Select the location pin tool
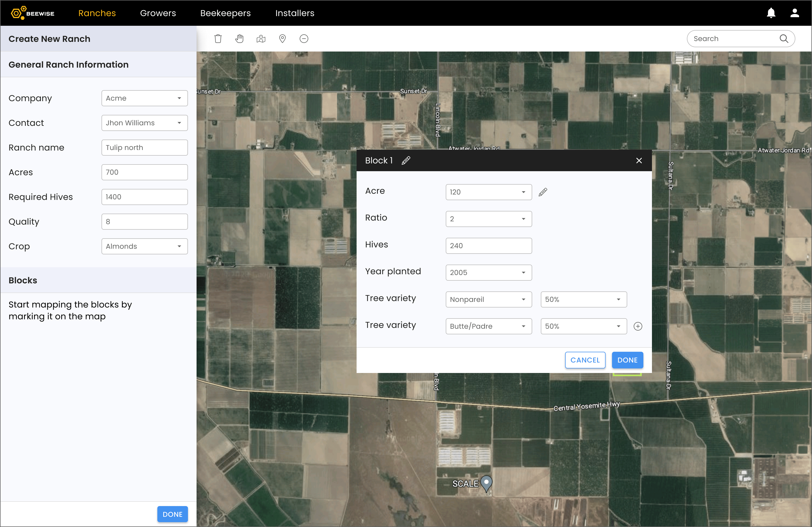 [x=282, y=39]
